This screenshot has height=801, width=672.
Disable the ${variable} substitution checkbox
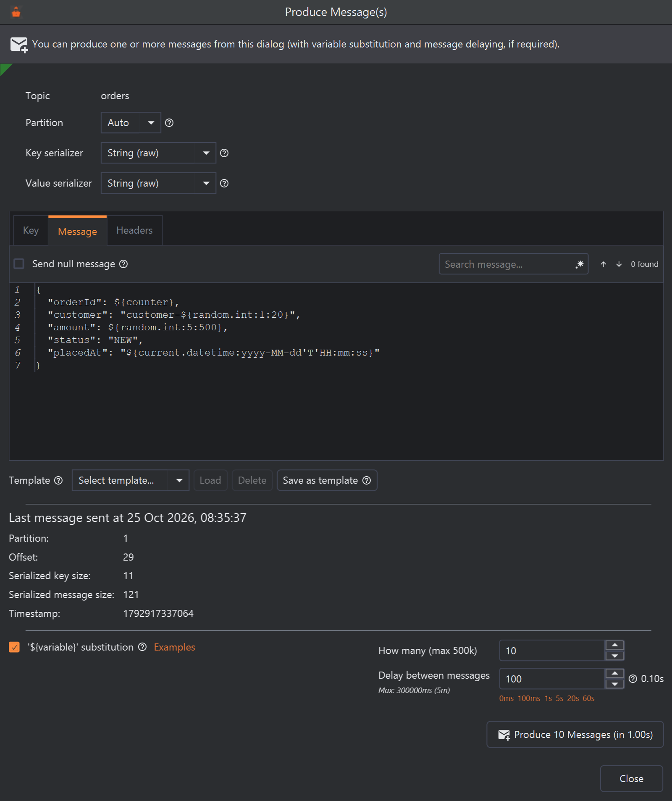(x=14, y=647)
